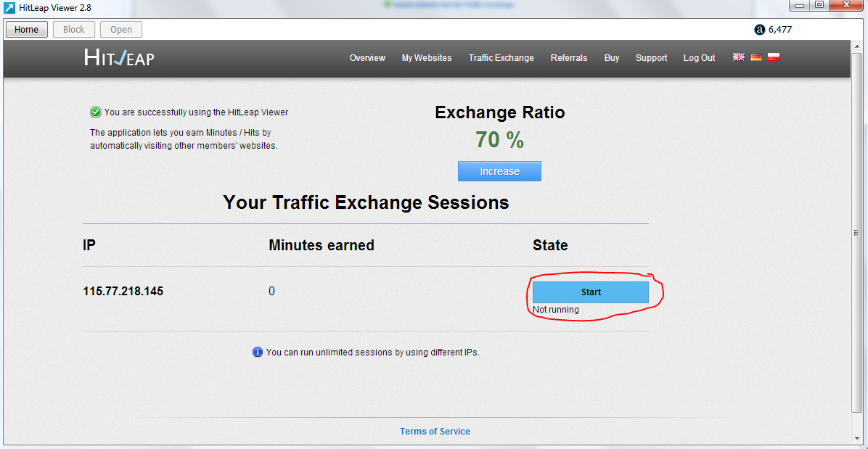The image size is (868, 449).
Task: Click the IP column header
Action: 90,245
